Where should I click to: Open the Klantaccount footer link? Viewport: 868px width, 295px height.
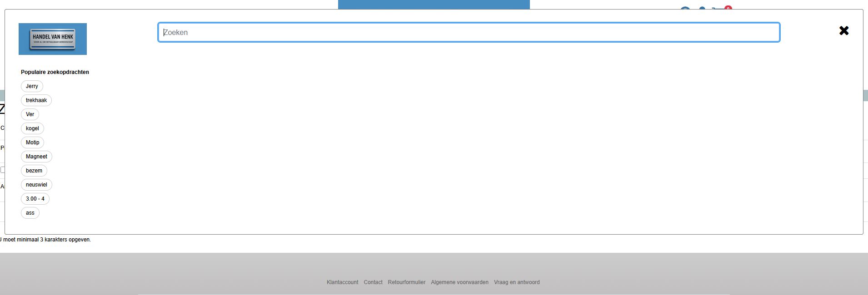point(342,282)
